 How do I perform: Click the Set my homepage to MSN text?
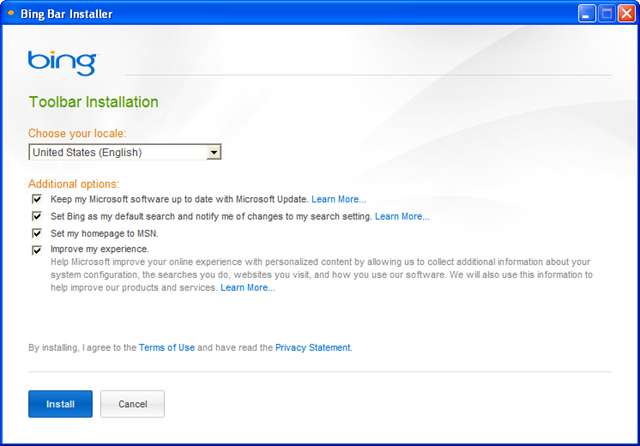coord(104,233)
